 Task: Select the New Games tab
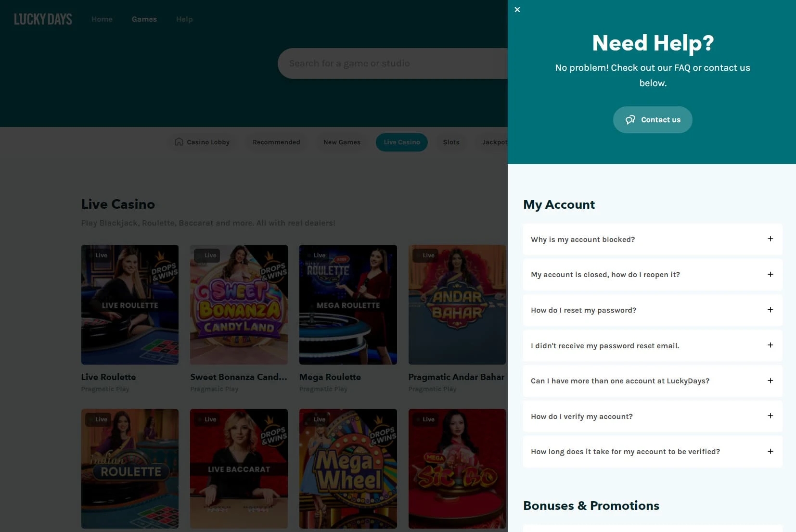coord(342,142)
